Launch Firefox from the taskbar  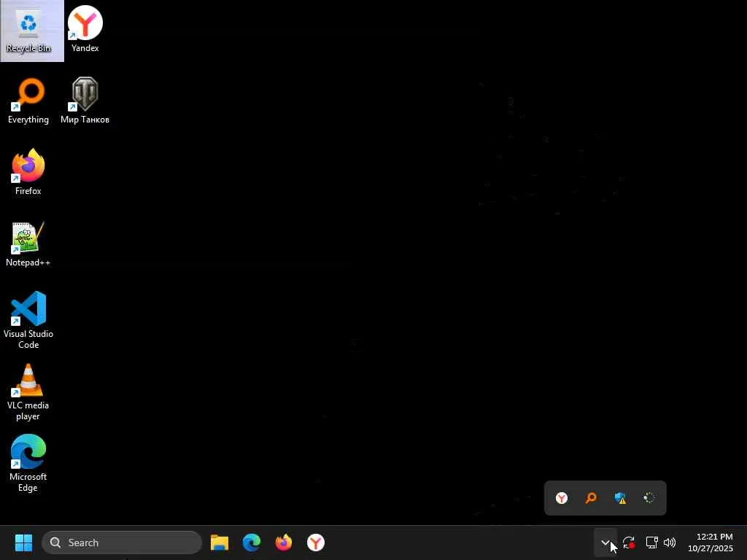(284, 542)
